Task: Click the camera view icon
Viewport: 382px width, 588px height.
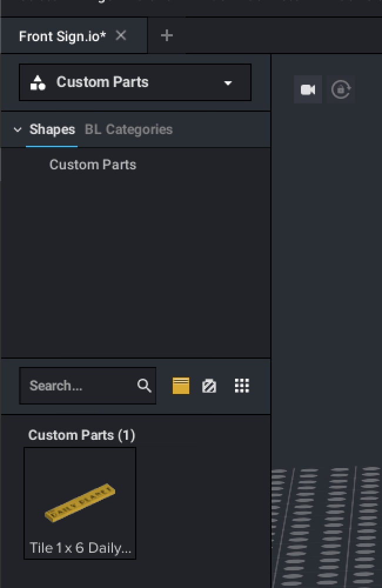Action: click(x=308, y=90)
